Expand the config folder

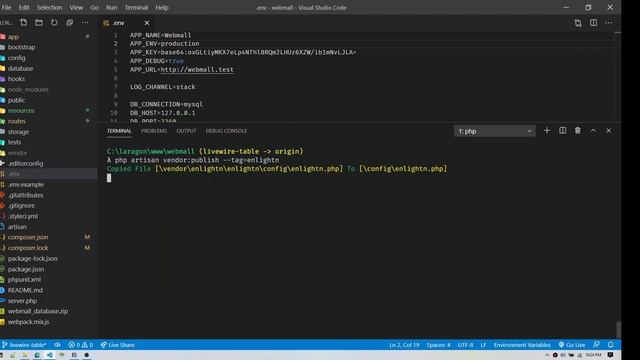click(48, 58)
